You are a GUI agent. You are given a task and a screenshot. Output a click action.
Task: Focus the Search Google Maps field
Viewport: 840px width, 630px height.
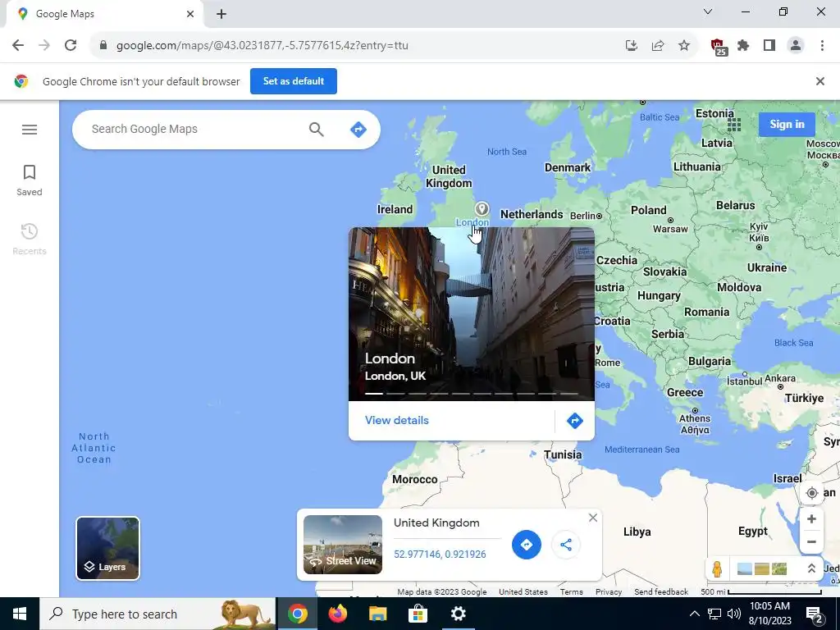click(195, 129)
